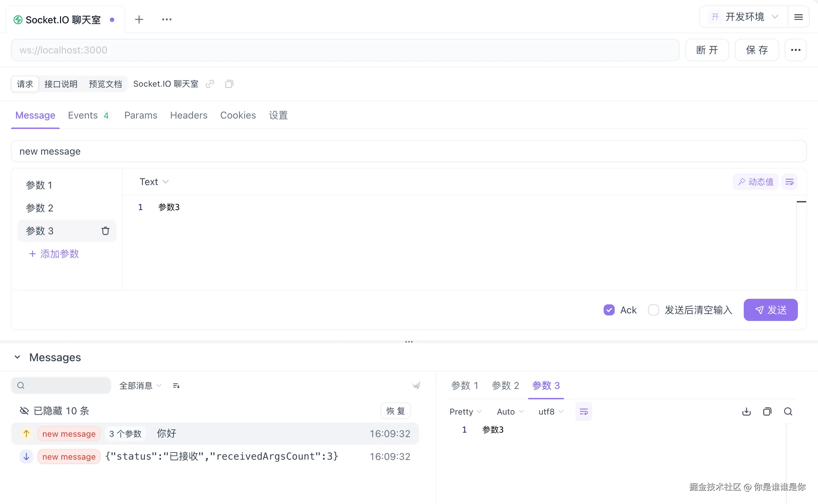The image size is (818, 504).
Task: Click the duplicate icon next to the link icon
Action: pyautogui.click(x=229, y=84)
